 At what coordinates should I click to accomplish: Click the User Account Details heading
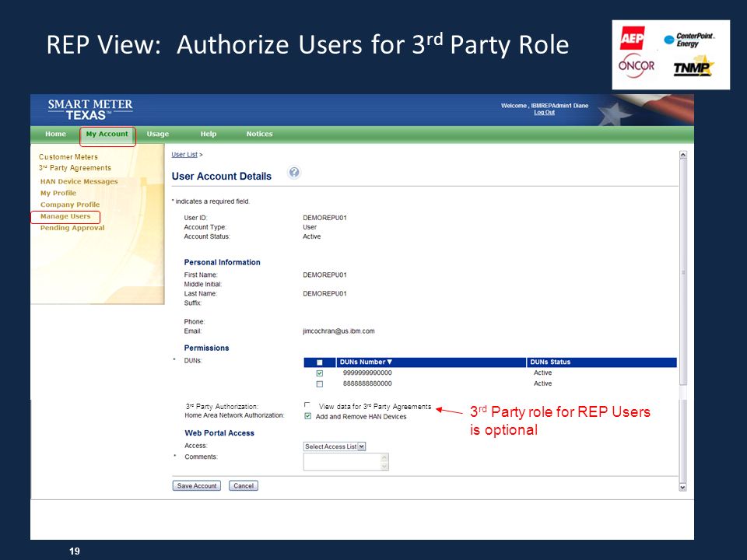tap(222, 177)
